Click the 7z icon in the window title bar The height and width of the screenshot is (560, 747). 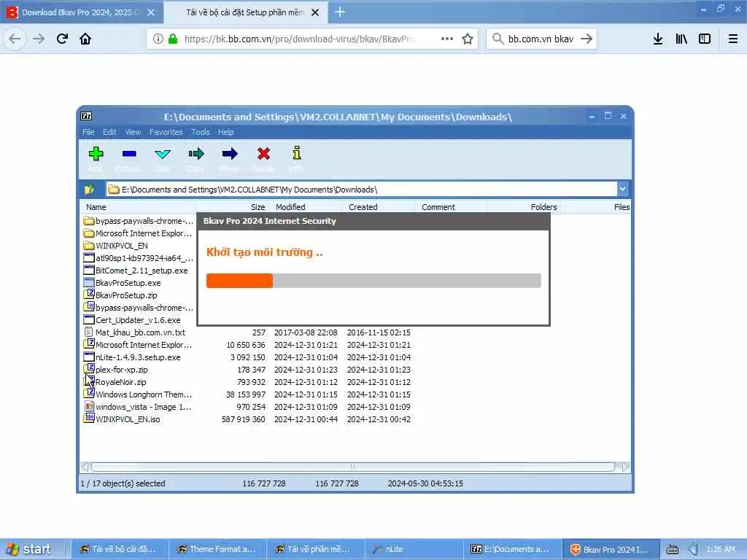[x=86, y=116]
